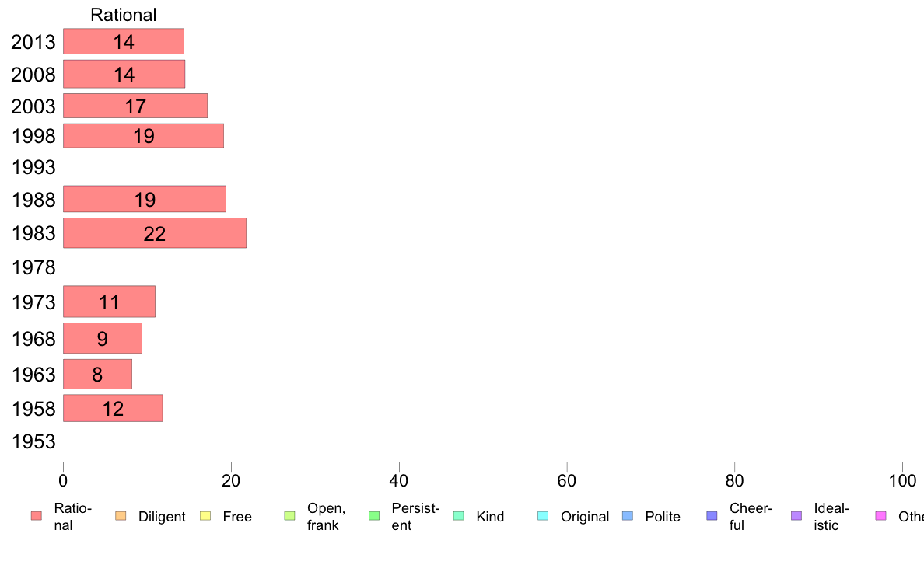This screenshot has width=924, height=572.
Task: Click the Polite legend swatch
Action: coord(628,516)
